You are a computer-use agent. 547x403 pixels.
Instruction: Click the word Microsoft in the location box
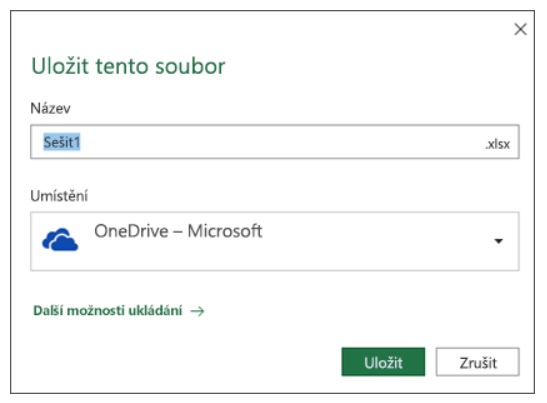point(225,231)
